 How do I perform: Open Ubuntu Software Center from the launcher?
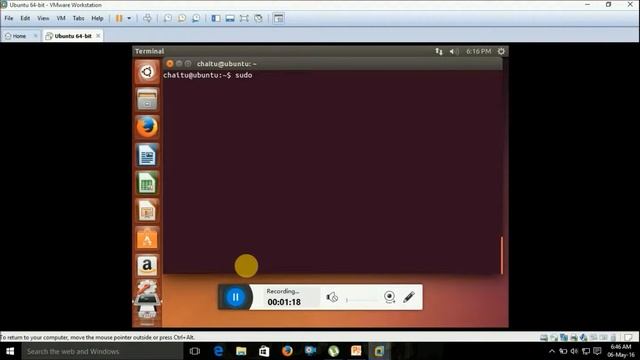pyautogui.click(x=147, y=238)
